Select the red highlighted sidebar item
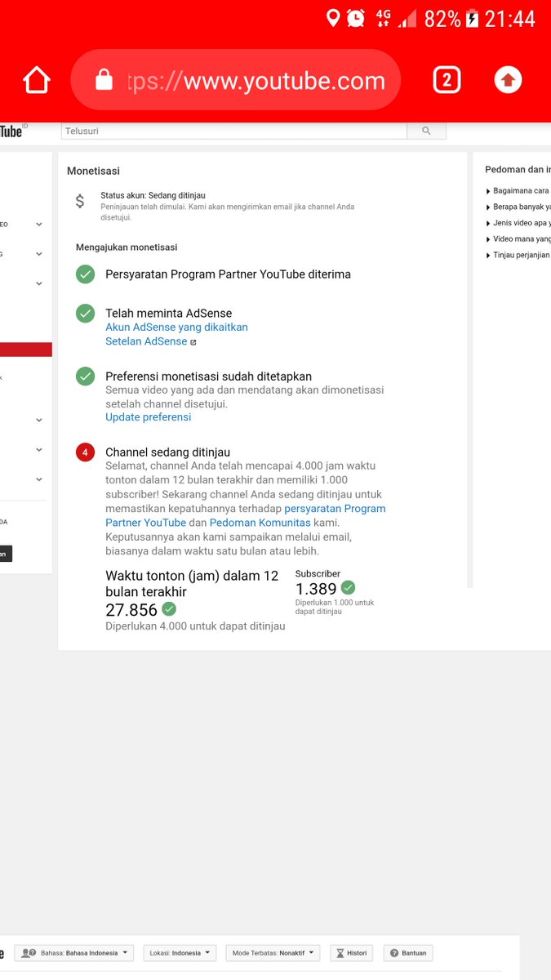The height and width of the screenshot is (980, 551). point(26,350)
